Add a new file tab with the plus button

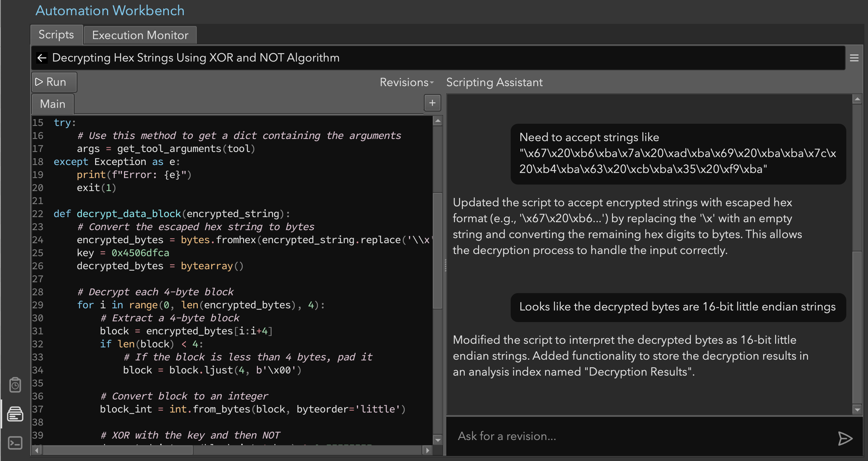pyautogui.click(x=432, y=103)
